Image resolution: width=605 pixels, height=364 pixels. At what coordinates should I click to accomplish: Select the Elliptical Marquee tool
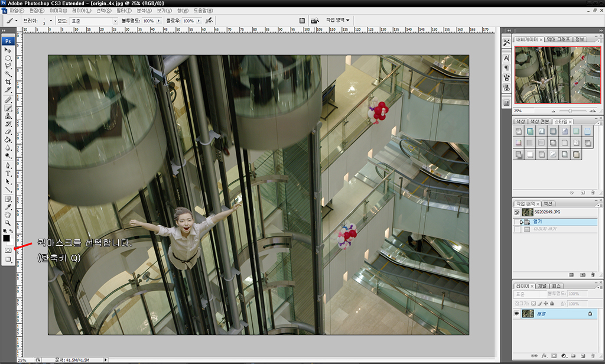8,58
